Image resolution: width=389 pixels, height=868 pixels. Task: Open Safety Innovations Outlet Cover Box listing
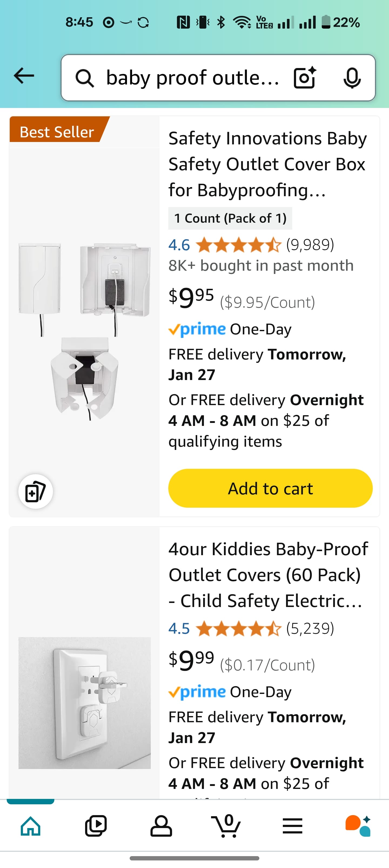pos(267,164)
